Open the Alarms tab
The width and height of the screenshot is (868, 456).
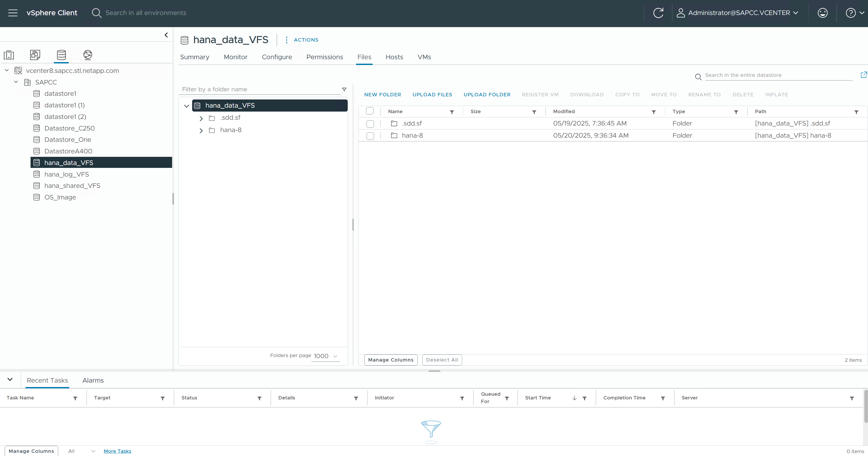(x=93, y=380)
